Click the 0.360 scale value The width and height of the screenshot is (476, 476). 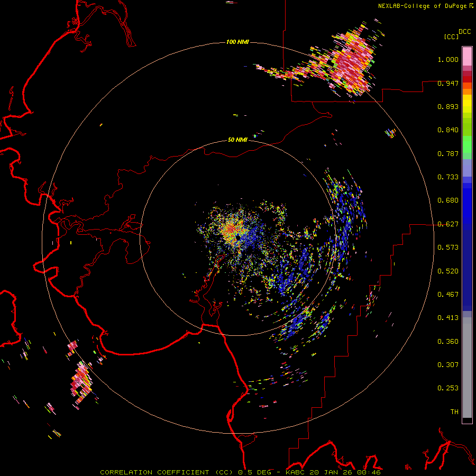(x=448, y=342)
